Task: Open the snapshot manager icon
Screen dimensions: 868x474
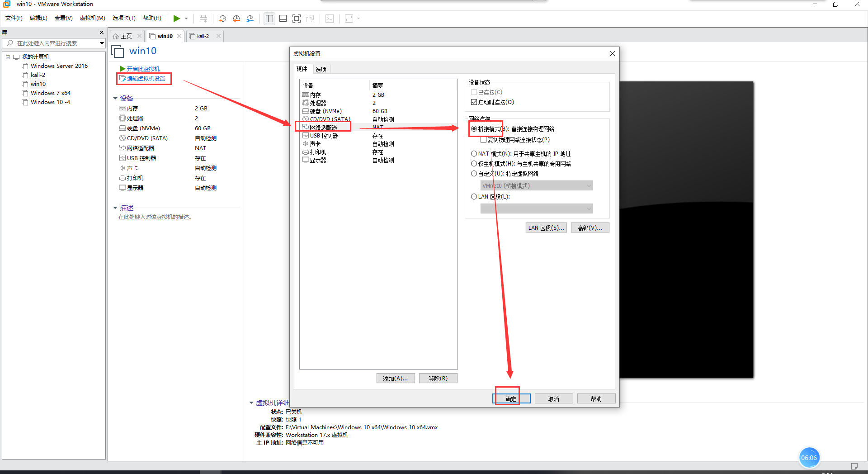Action: click(250, 19)
